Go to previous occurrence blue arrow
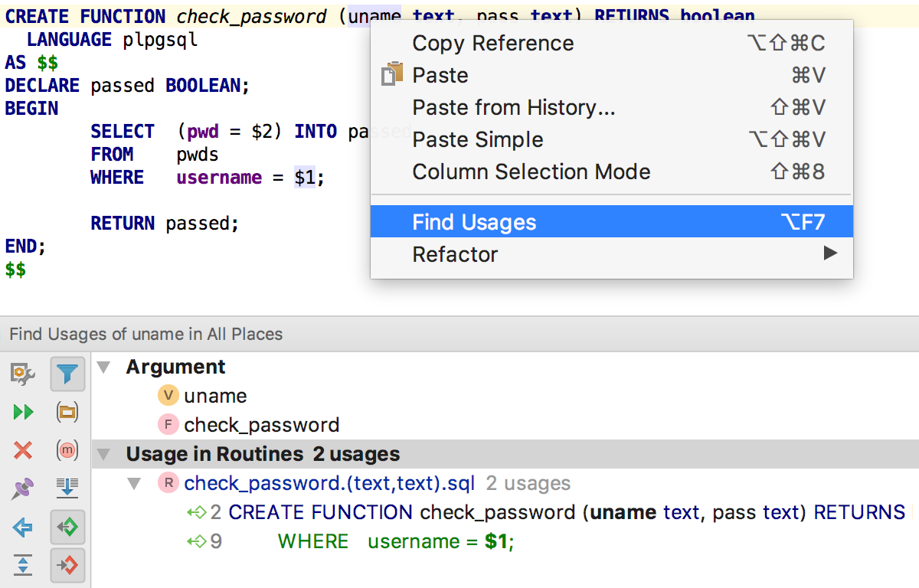 coord(23,528)
